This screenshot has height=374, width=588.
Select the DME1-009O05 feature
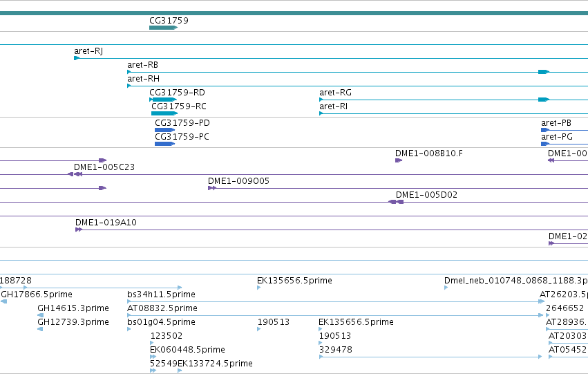238,181
